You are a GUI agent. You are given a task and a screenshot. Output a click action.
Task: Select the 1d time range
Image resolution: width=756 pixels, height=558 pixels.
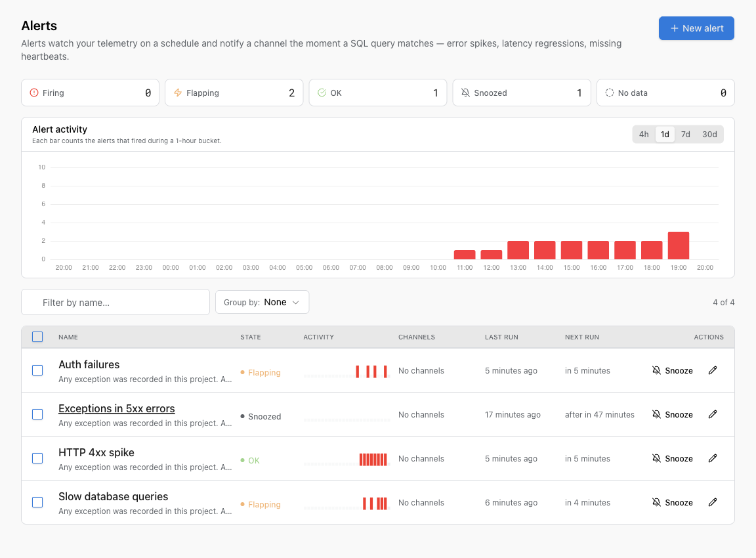click(665, 135)
